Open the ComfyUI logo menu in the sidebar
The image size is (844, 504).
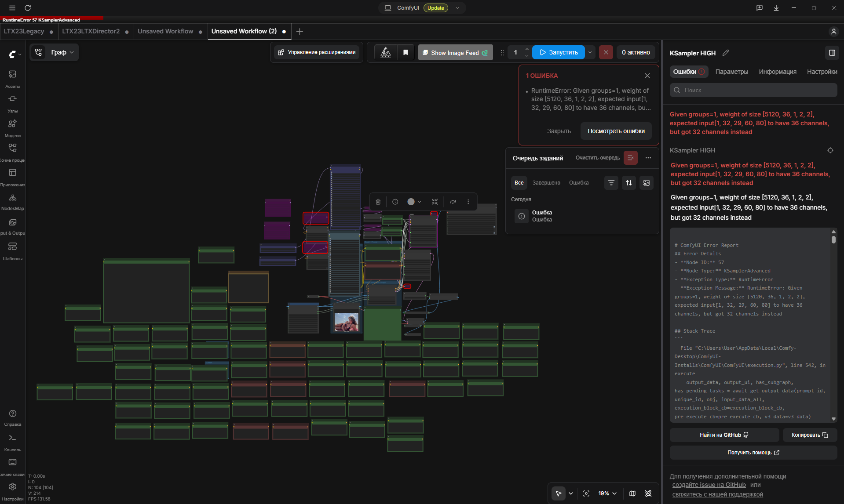pyautogui.click(x=15, y=54)
